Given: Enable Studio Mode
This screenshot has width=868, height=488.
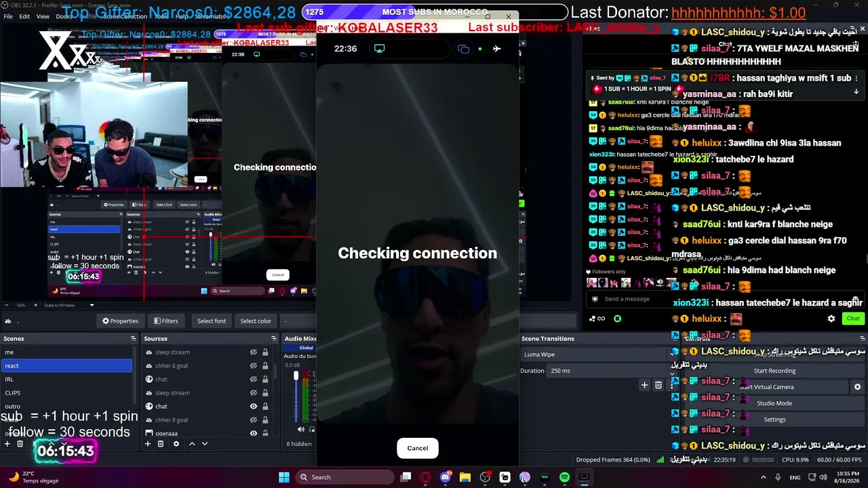Looking at the screenshot, I should click(x=774, y=403).
